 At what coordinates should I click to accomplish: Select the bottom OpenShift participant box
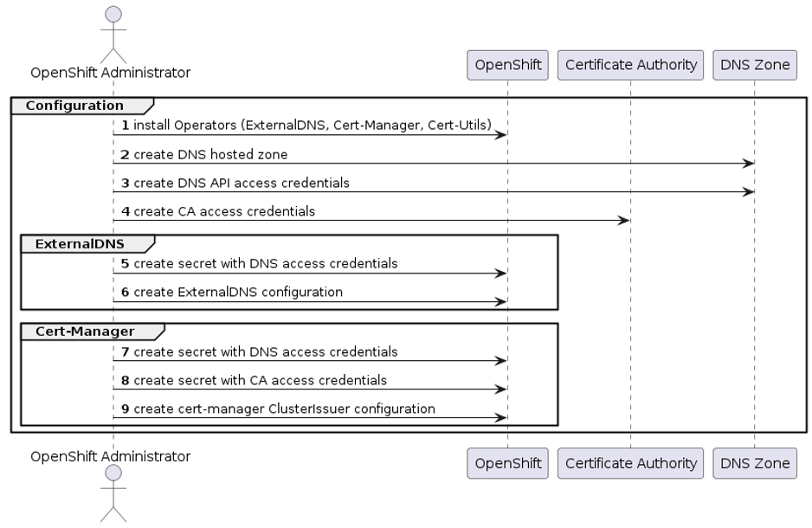(x=507, y=463)
